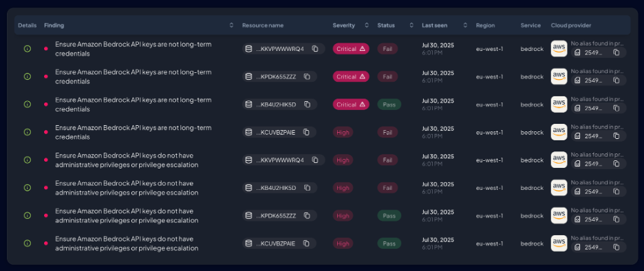Click Pass status badge in third row
644x271 pixels.
tap(389, 105)
